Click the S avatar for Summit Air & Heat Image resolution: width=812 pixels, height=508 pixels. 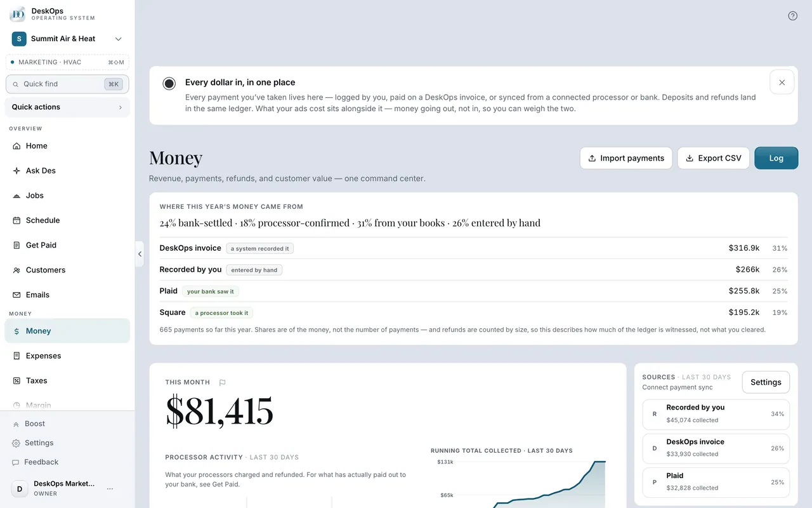point(19,39)
